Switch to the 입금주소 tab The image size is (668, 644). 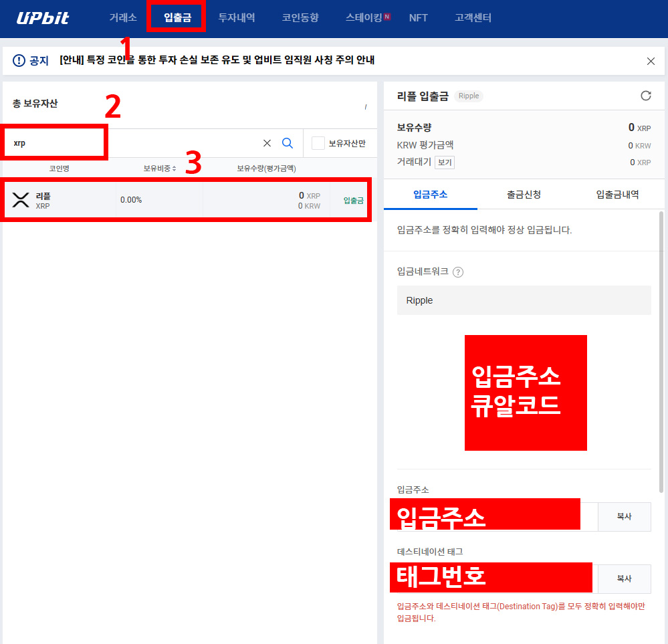point(430,195)
